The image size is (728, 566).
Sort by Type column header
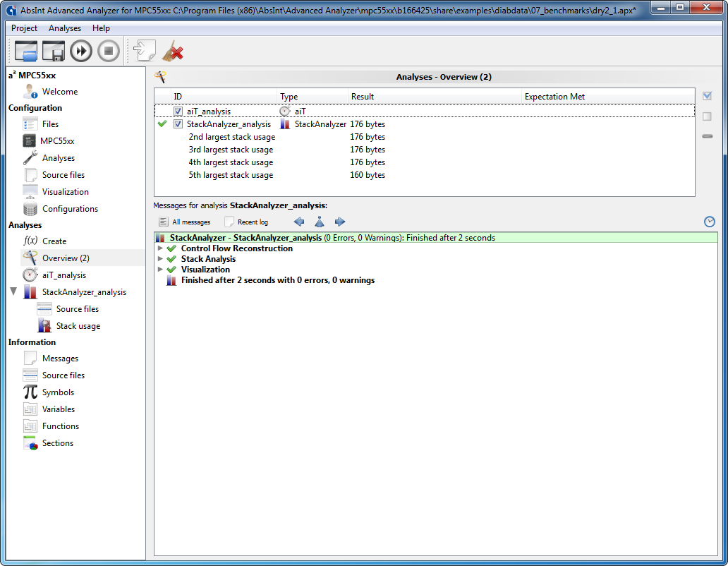click(313, 97)
